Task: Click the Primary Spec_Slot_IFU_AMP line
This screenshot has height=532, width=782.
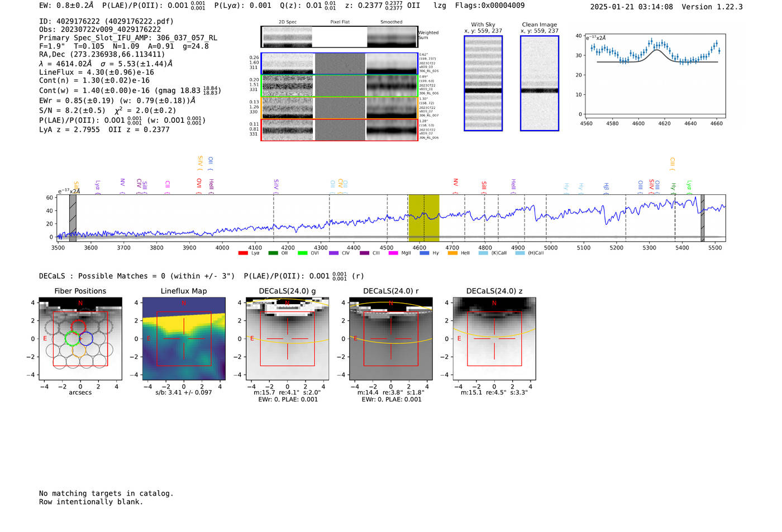Action: 128,38
